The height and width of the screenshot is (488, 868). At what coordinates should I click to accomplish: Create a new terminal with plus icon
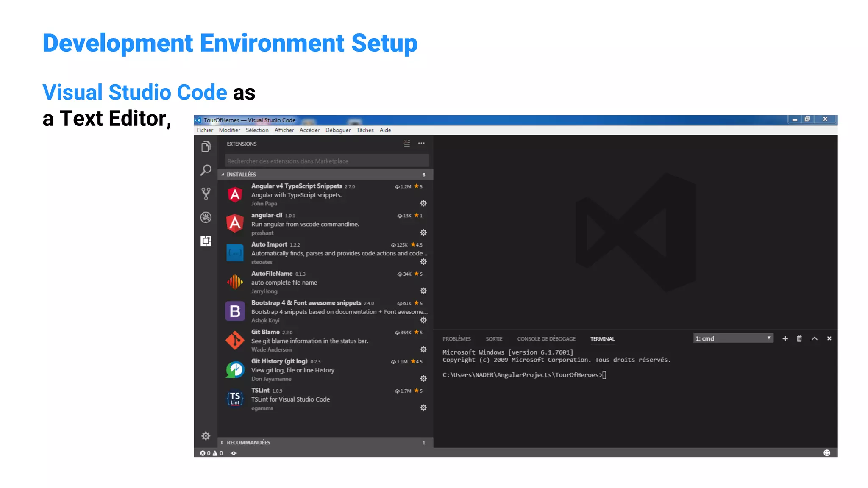(x=785, y=338)
